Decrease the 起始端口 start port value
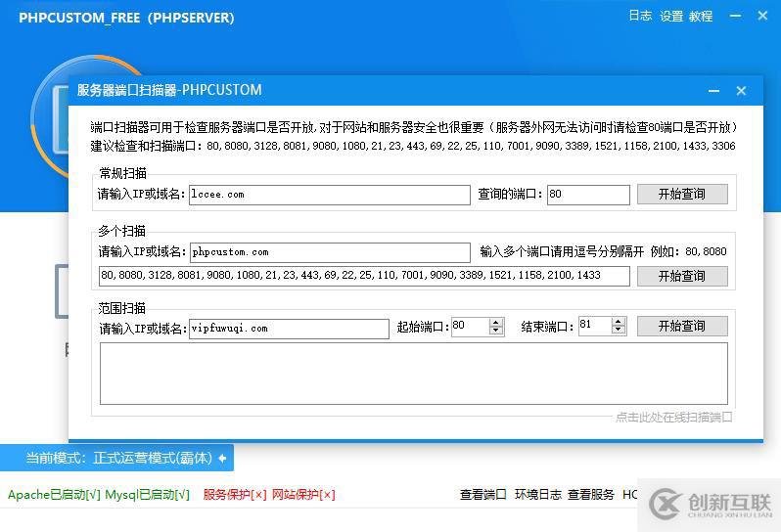Viewport: 781px width, 532px height. pyautogui.click(x=495, y=331)
